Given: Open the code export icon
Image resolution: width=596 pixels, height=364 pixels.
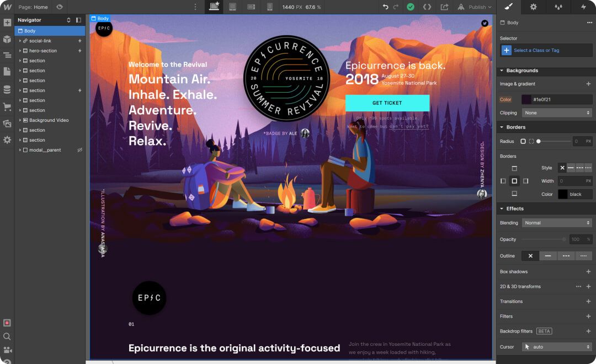Looking at the screenshot, I should pos(427,7).
